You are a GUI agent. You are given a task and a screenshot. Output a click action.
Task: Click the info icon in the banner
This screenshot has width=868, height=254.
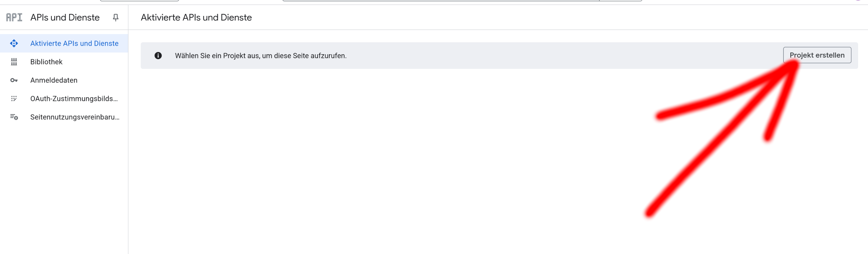(x=158, y=56)
